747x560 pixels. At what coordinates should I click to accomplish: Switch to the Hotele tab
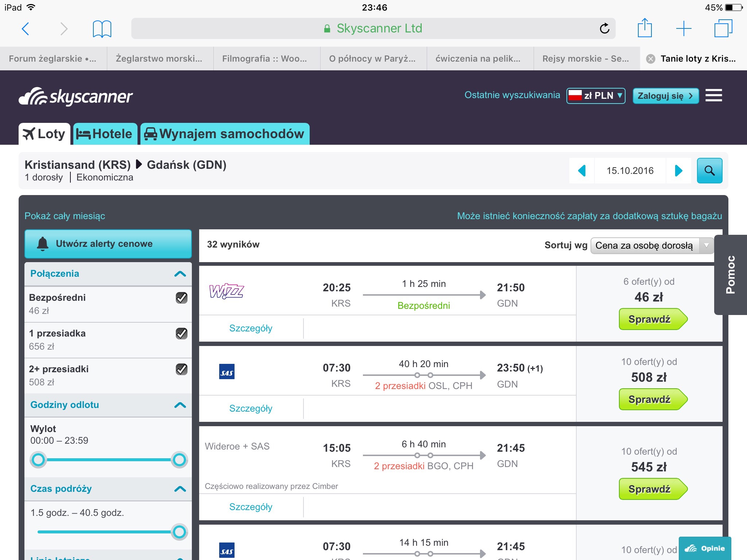pyautogui.click(x=105, y=134)
